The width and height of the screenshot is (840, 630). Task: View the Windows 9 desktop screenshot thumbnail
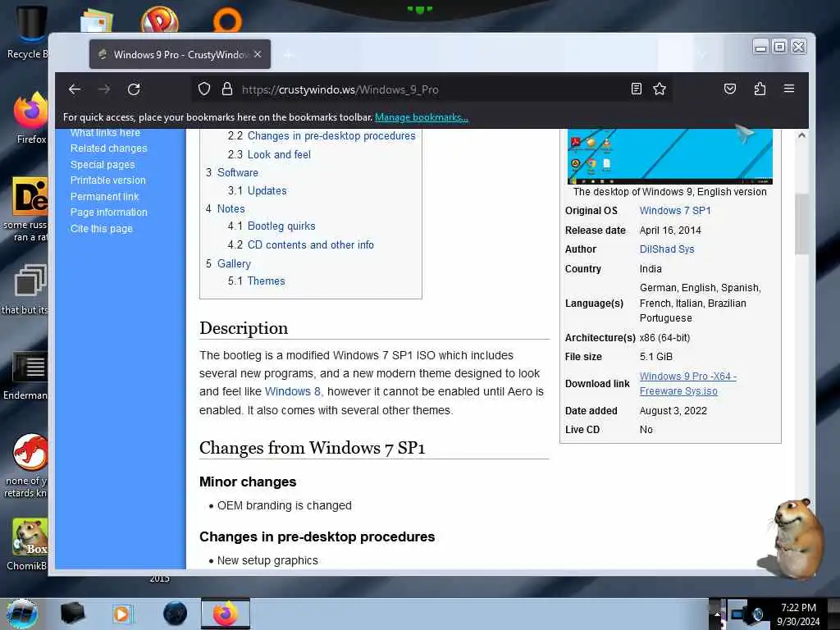669,156
